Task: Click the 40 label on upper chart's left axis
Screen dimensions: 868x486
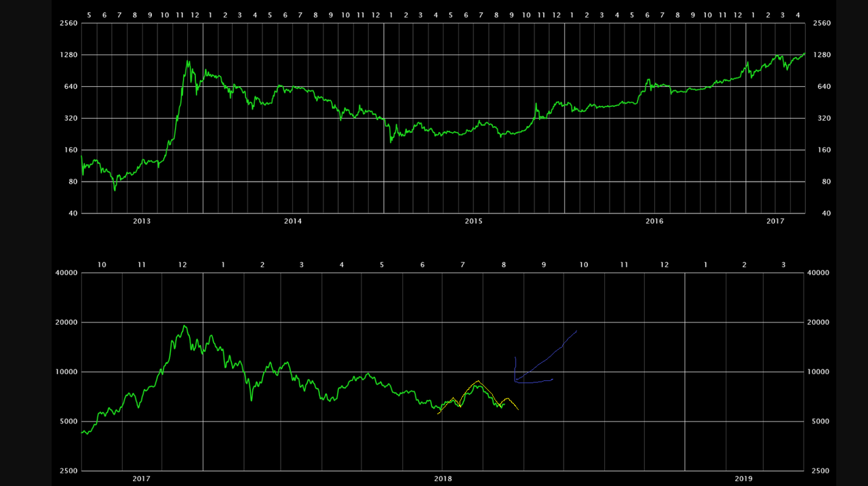Action: [74, 214]
